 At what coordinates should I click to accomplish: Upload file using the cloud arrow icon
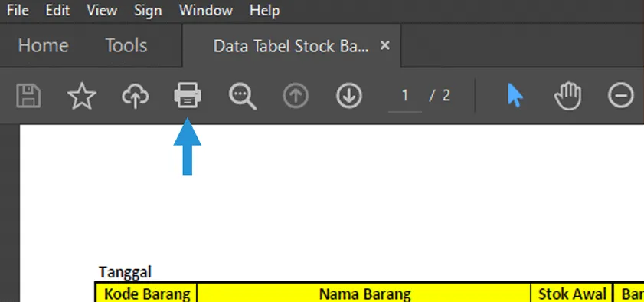point(135,96)
